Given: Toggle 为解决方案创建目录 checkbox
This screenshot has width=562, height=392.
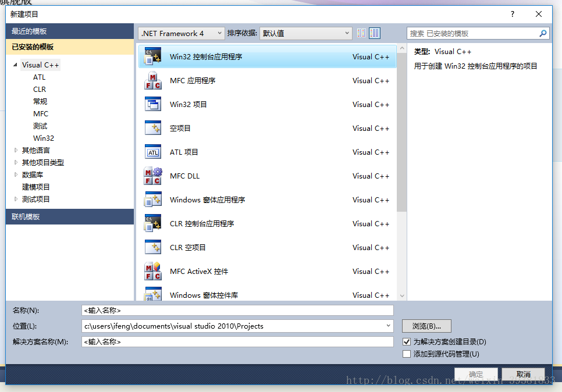Looking at the screenshot, I should pyautogui.click(x=407, y=342).
